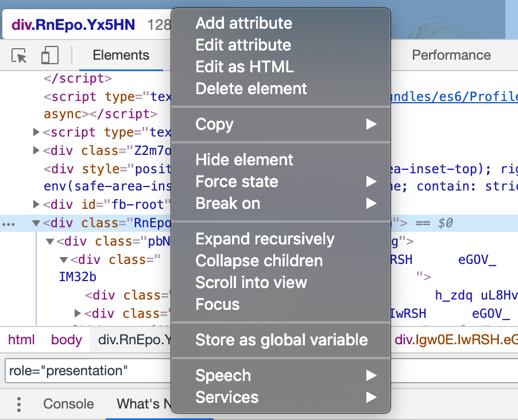The image size is (518, 420).
Task: Choose Add attribute from context menu
Action: pyautogui.click(x=244, y=24)
